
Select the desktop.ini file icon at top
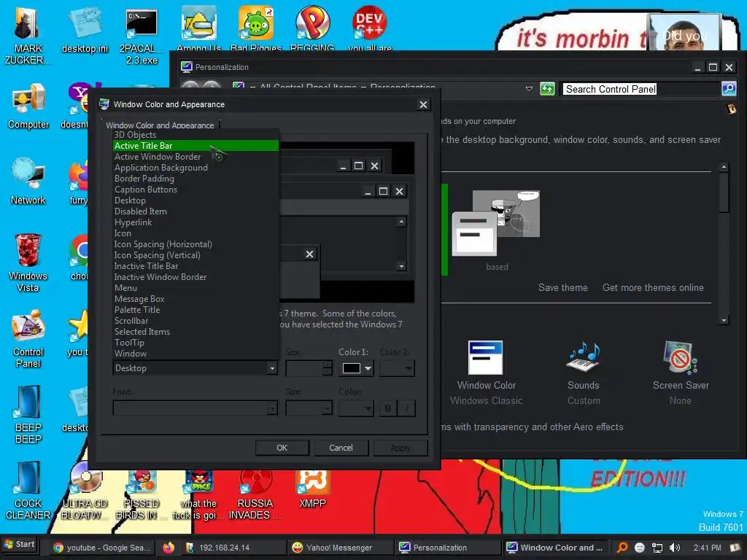[x=85, y=29]
